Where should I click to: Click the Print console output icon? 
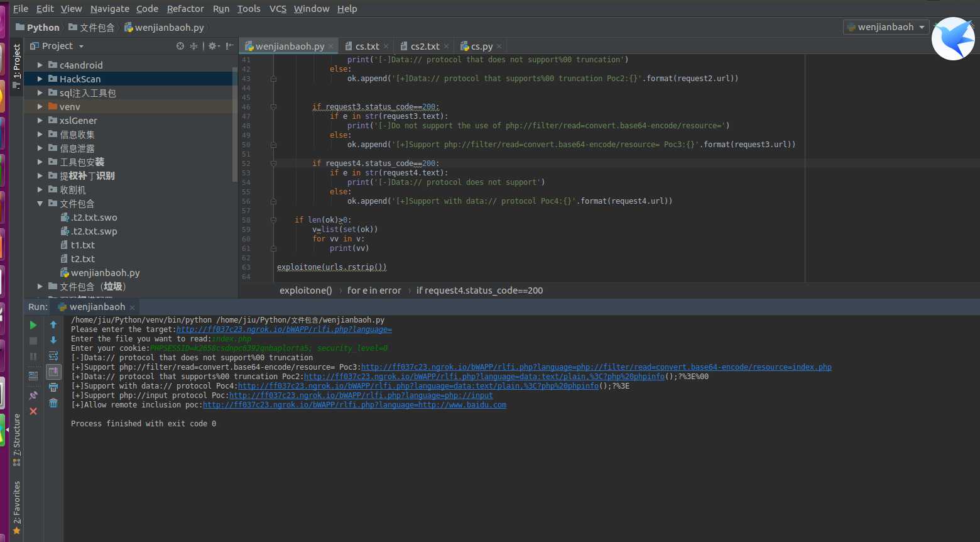click(x=53, y=387)
